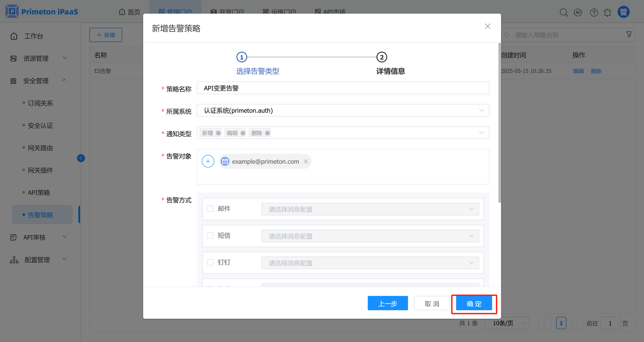
Task: Click the plus icon to add alert recipient
Action: tap(208, 161)
